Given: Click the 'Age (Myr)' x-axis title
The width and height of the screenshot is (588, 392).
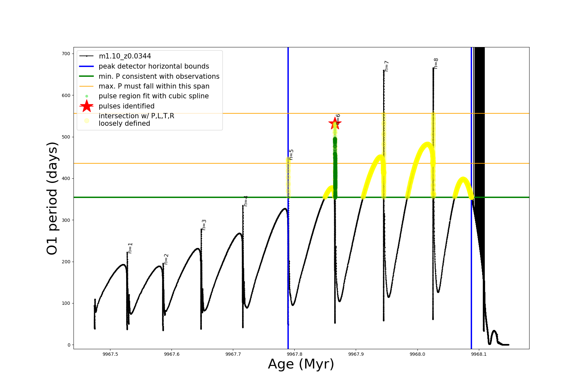Looking at the screenshot, I should [x=301, y=364].
